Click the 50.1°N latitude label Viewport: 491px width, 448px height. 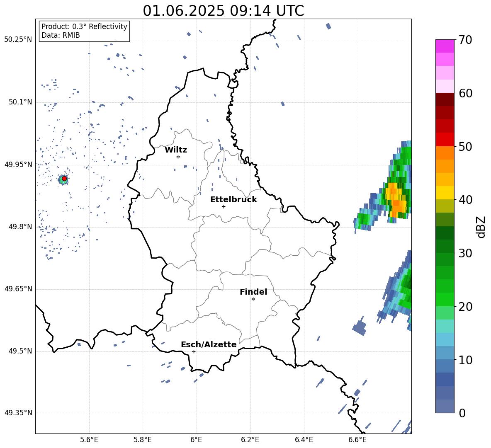(20, 102)
